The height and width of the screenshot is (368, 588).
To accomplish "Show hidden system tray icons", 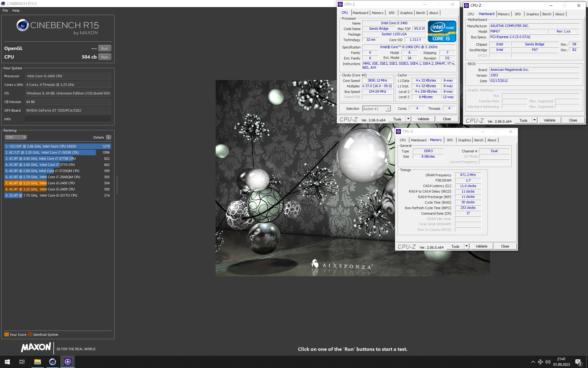I will (x=533, y=362).
